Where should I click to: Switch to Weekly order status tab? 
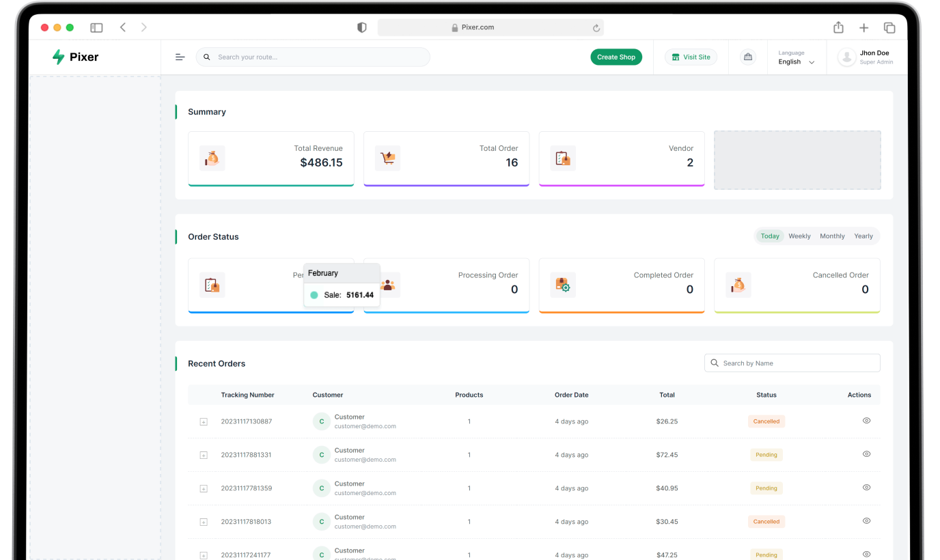(799, 236)
